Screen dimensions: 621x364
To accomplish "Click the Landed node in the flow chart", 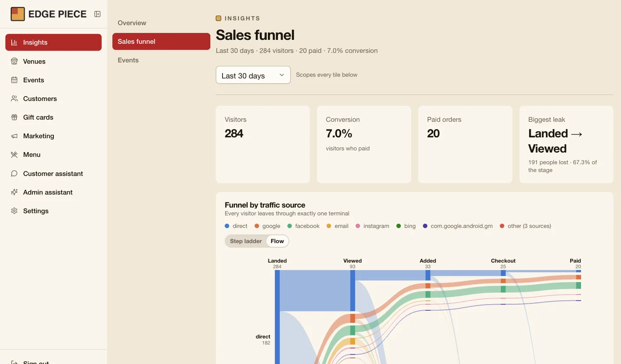I will coord(277,316).
